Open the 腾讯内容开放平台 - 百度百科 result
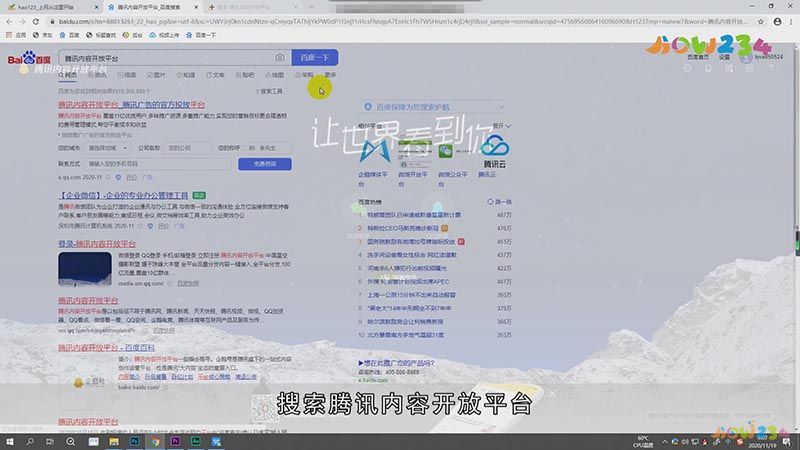Screen dimensions: 800x450 106,348
